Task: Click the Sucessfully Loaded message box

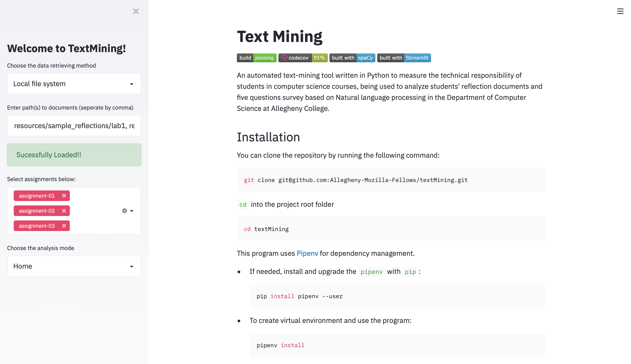Action: tap(74, 155)
